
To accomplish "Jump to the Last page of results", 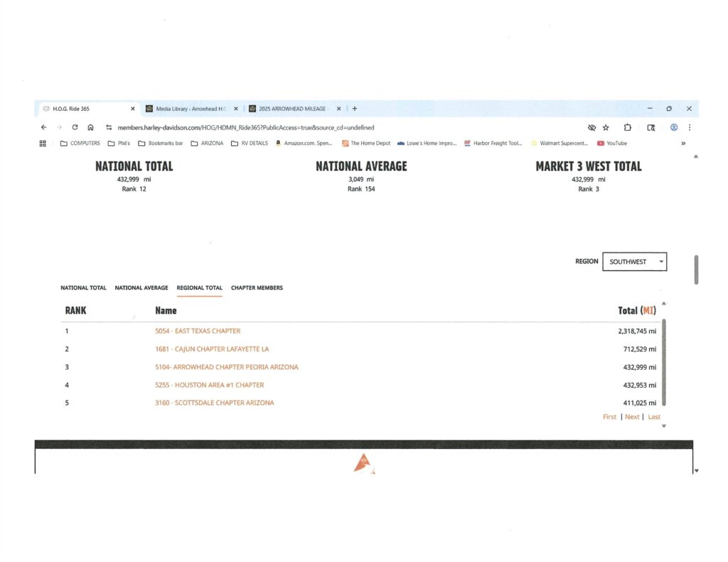I will [654, 417].
